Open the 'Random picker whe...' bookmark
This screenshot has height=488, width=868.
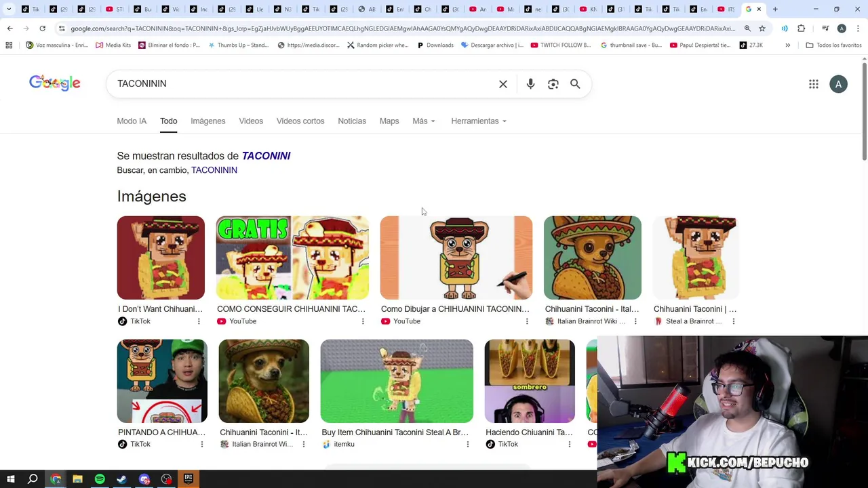pyautogui.click(x=378, y=45)
